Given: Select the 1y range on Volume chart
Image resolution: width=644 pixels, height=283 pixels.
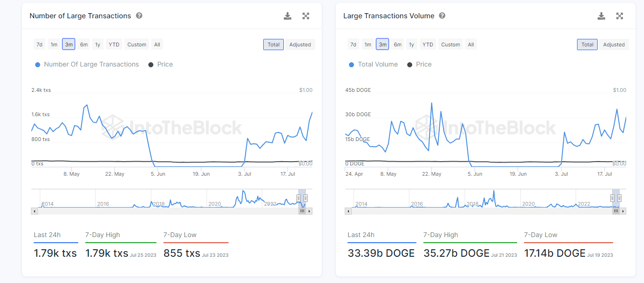Looking at the screenshot, I should pos(411,44).
